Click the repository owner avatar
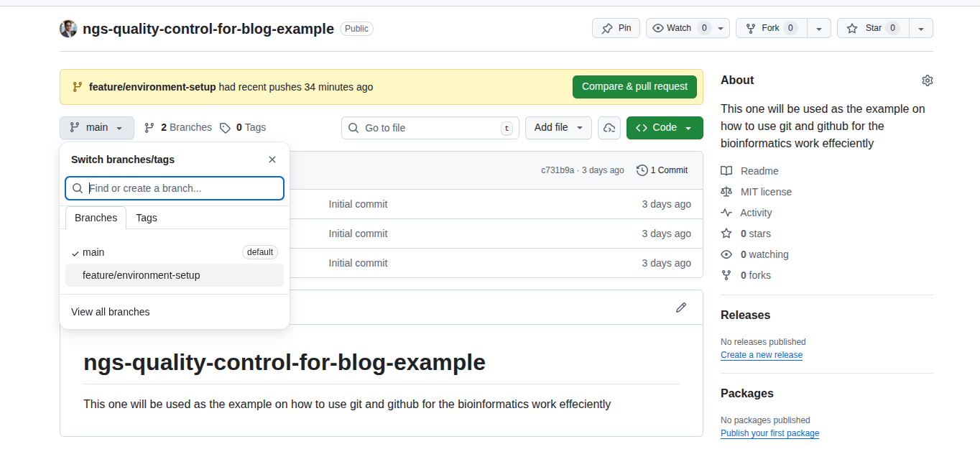The image size is (980, 462). point(68,29)
